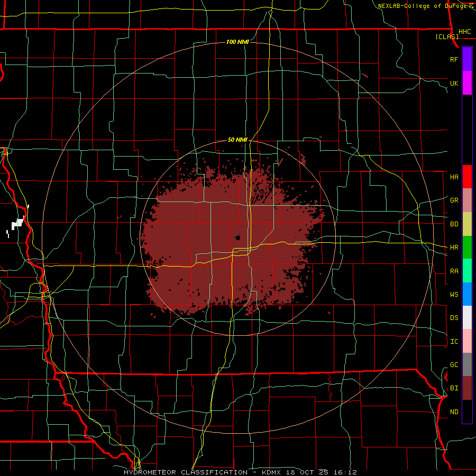Viewport: 476px width, 476px height.
Task: Click the white dry snow echo patch
Action: pyautogui.click(x=17, y=224)
